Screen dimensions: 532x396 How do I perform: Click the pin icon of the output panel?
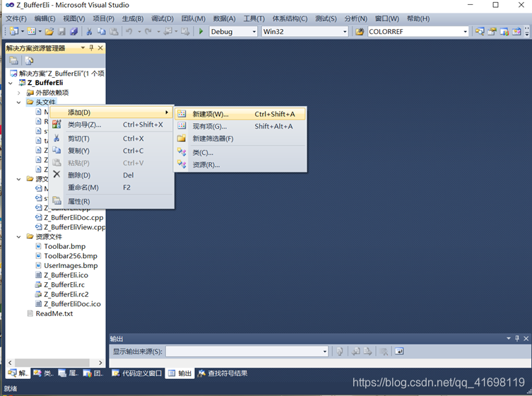[517, 338]
